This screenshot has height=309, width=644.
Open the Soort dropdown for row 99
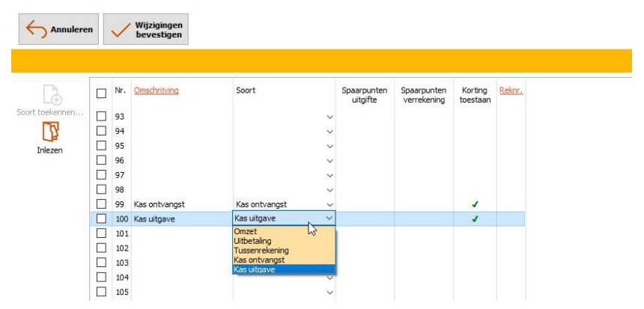(x=329, y=204)
